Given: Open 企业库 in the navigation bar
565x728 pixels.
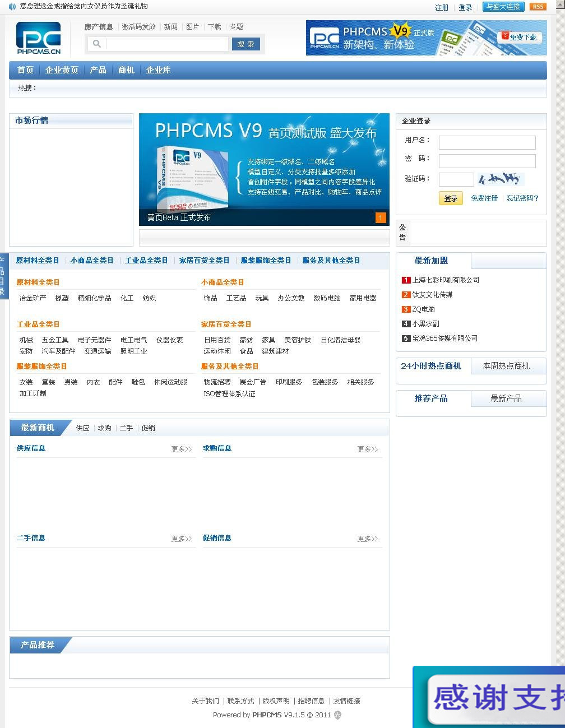Looking at the screenshot, I should click(158, 70).
